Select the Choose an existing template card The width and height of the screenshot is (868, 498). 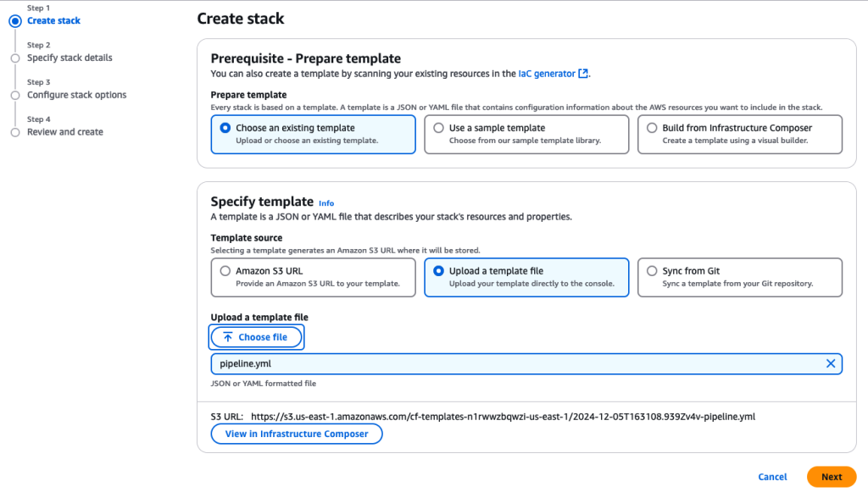point(225,127)
